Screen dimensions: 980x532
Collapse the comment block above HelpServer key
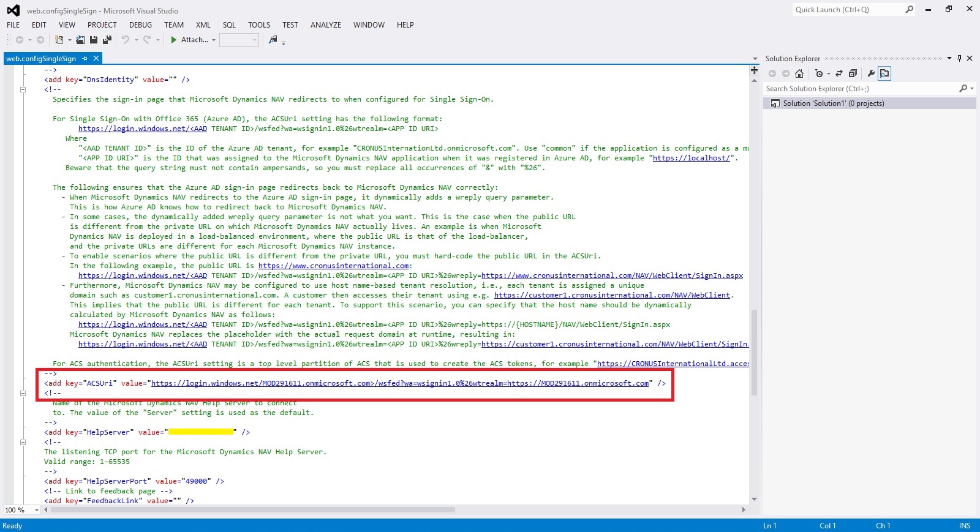pos(23,393)
